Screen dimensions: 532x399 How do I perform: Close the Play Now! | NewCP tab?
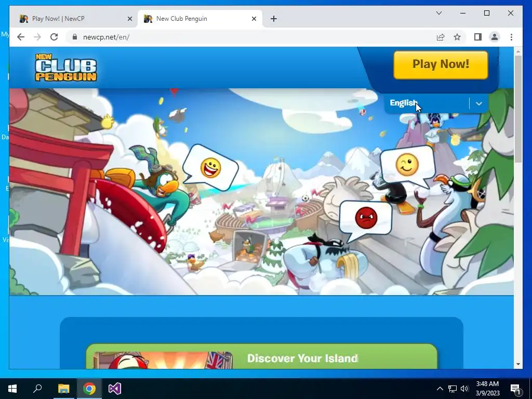click(129, 19)
